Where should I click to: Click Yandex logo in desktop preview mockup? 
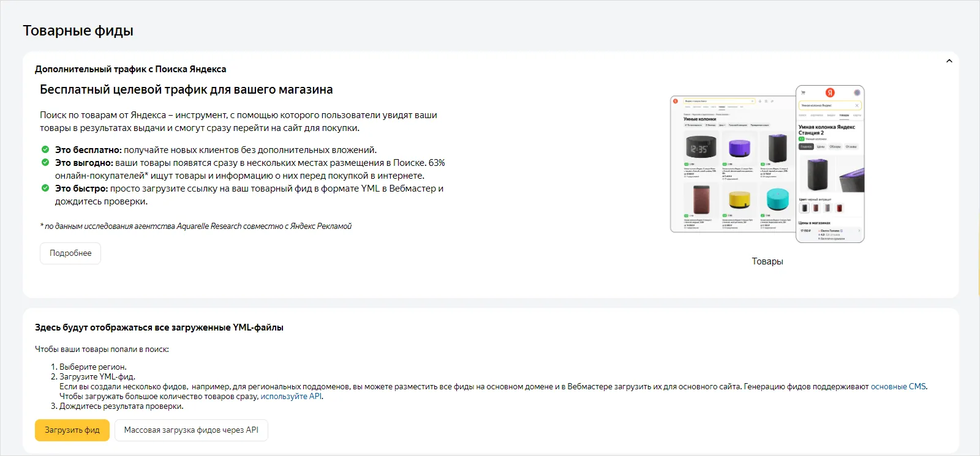point(676,101)
